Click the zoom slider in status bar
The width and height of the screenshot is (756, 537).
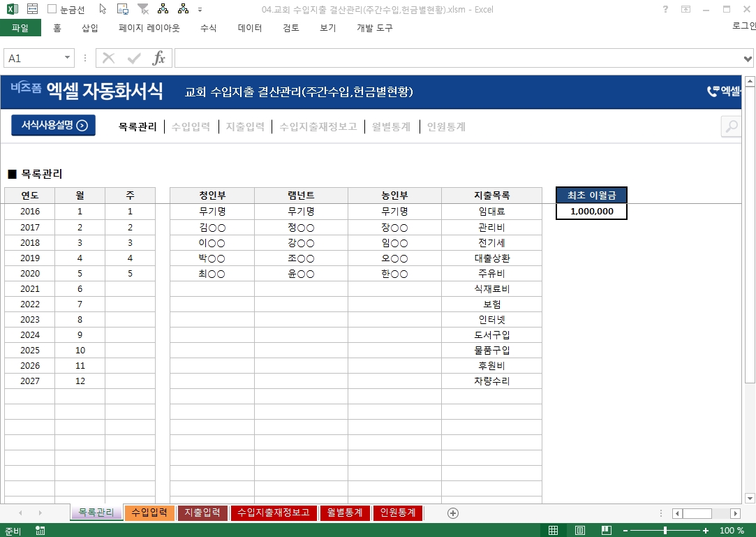click(x=665, y=531)
